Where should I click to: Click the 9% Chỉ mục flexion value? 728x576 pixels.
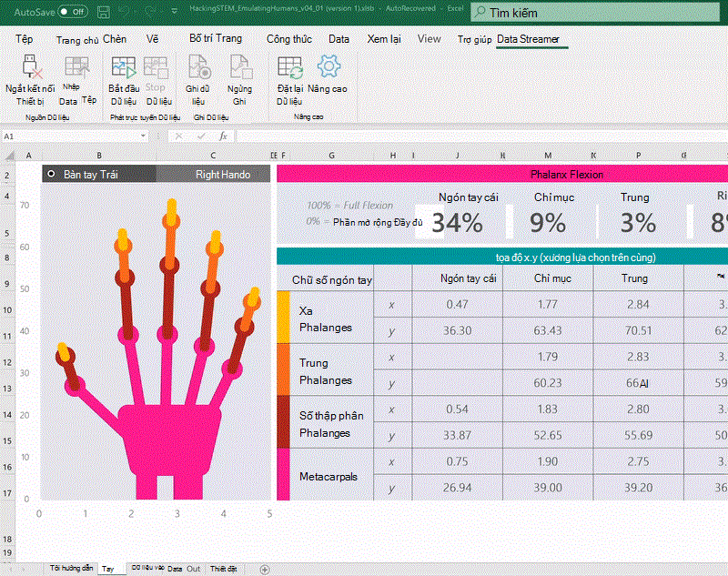pos(548,223)
